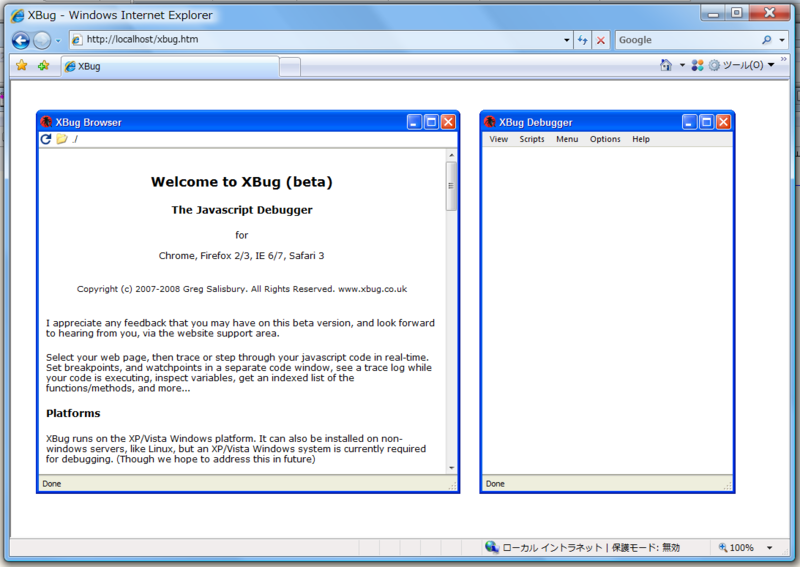Click the IE forward arrow button
The image size is (800, 567).
tap(42, 40)
